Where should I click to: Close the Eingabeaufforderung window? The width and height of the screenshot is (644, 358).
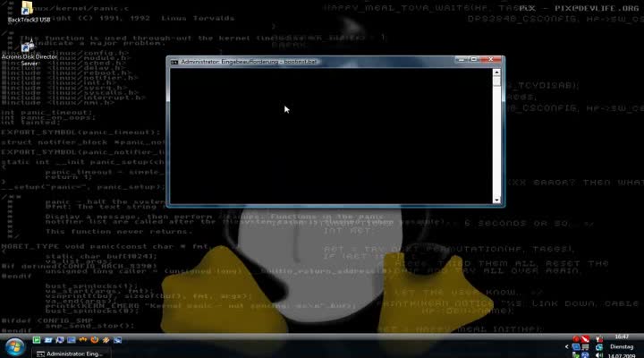(490, 60)
